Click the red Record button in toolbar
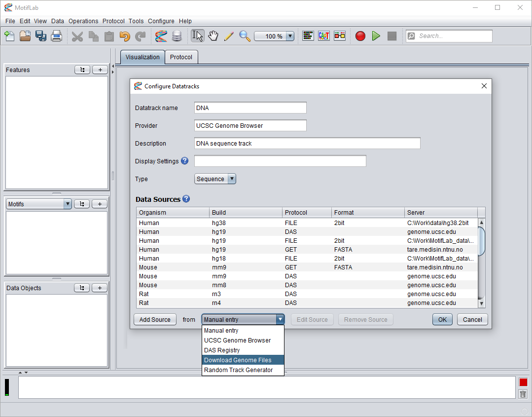 tap(360, 36)
